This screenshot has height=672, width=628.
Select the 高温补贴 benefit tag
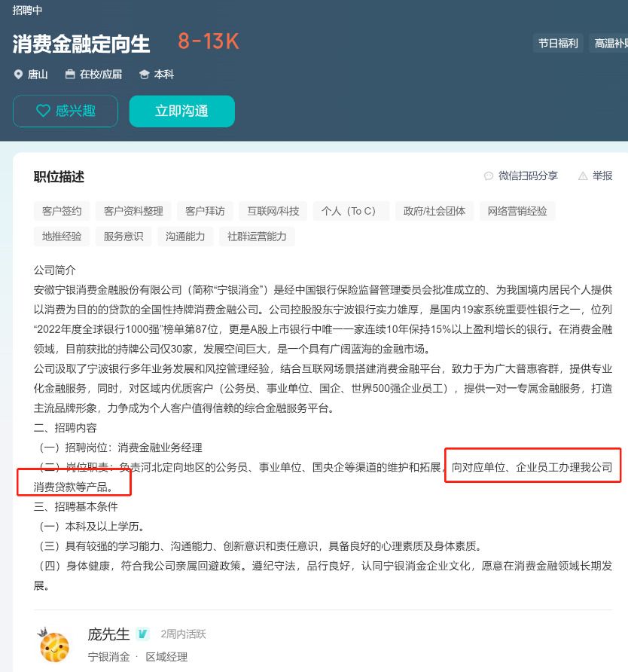click(x=610, y=43)
